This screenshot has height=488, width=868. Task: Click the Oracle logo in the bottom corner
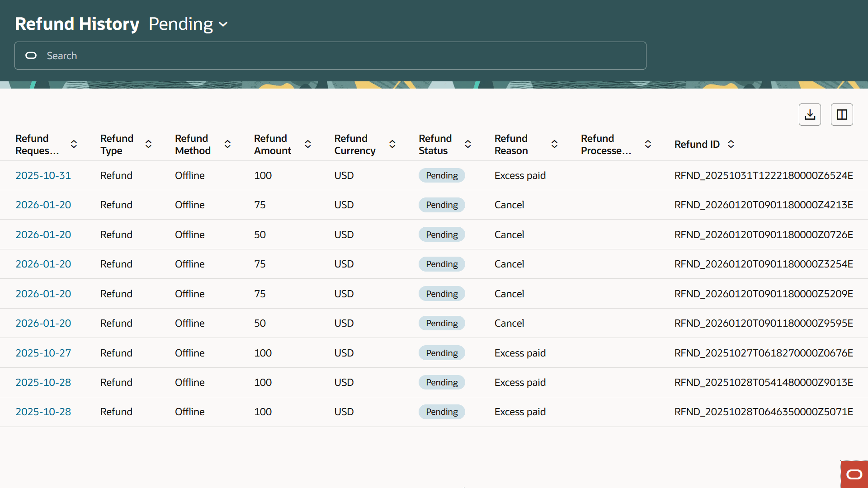click(x=854, y=474)
